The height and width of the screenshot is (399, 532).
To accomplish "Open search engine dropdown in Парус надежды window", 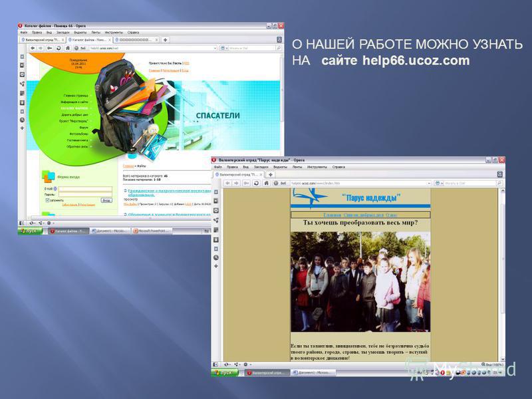I will 440,184.
